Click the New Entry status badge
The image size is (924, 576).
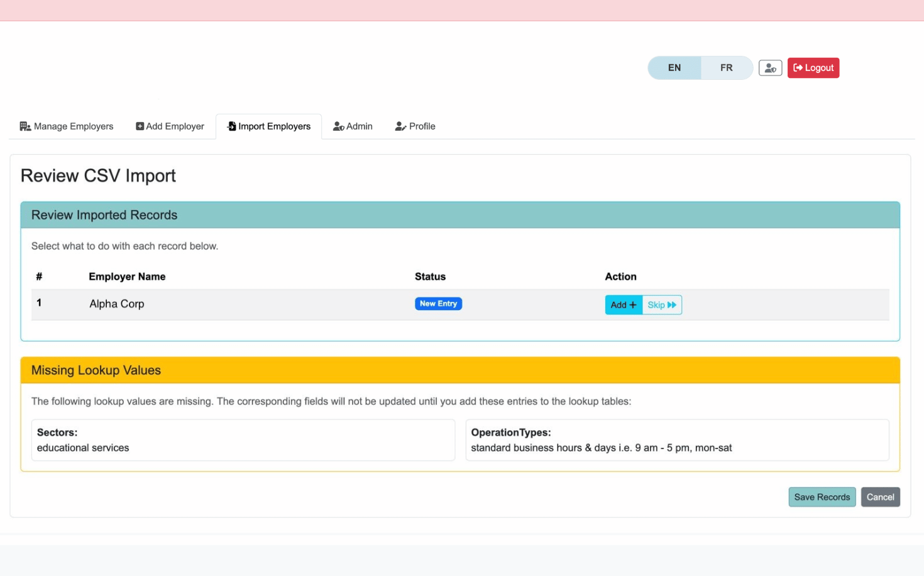[438, 304]
